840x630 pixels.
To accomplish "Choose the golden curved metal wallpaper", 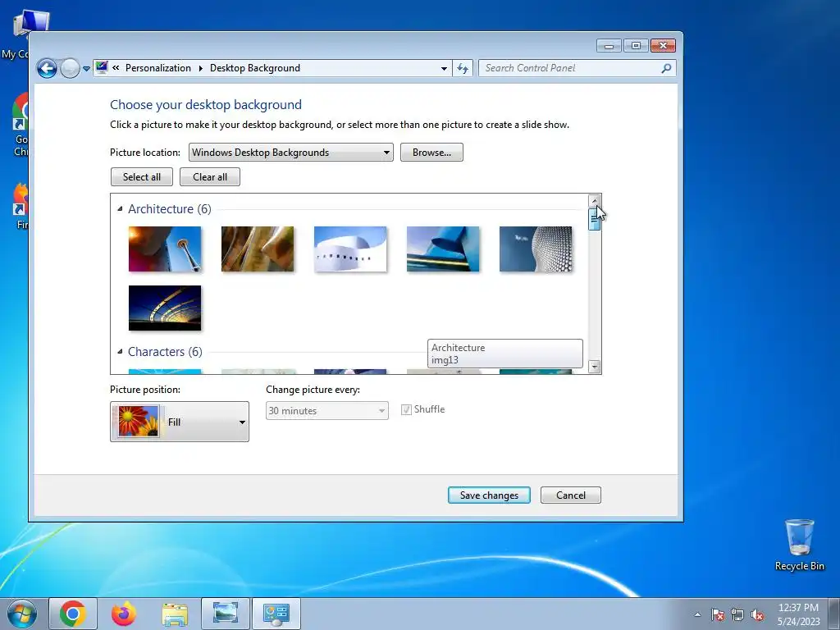I will tap(258, 249).
